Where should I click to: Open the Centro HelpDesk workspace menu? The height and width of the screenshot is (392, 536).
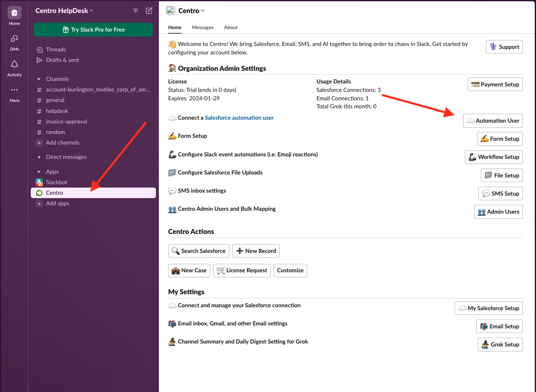(64, 11)
